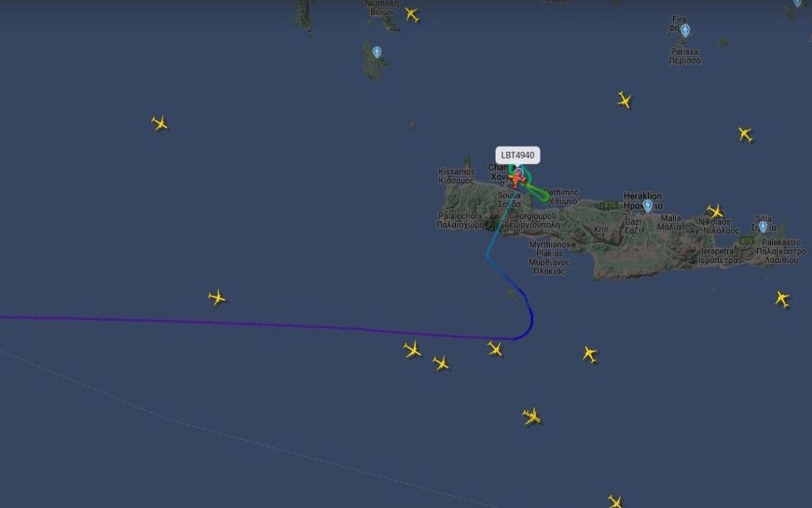
Task: Click the purple flight trail line
Action: tap(259, 323)
